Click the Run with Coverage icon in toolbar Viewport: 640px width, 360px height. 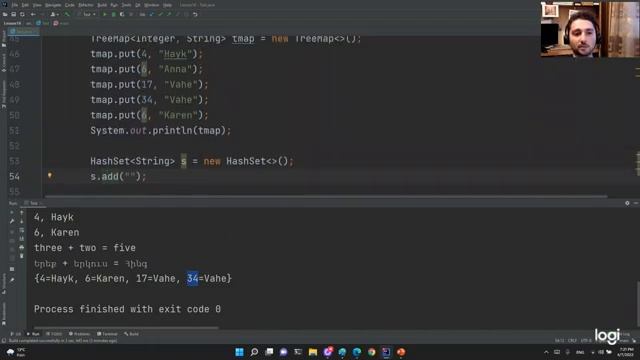(x=122, y=14)
